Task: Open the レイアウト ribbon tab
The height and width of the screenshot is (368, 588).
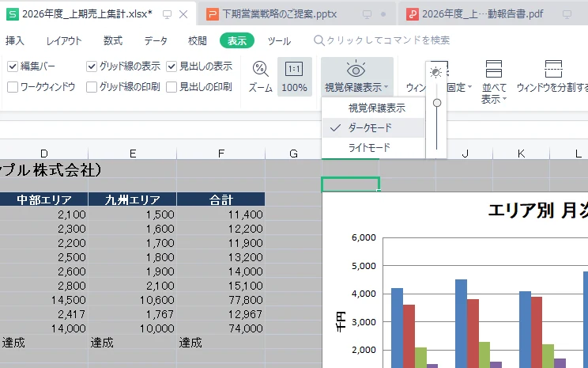Action: pyautogui.click(x=64, y=40)
